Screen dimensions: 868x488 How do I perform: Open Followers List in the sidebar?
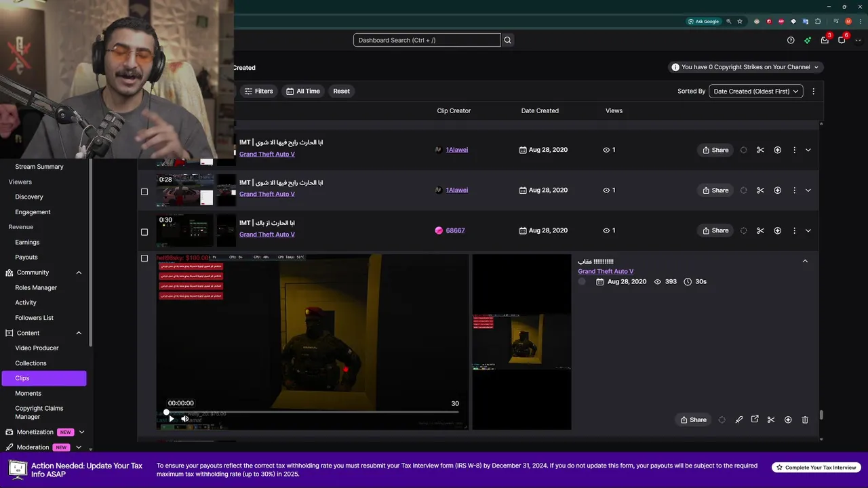pyautogui.click(x=34, y=318)
